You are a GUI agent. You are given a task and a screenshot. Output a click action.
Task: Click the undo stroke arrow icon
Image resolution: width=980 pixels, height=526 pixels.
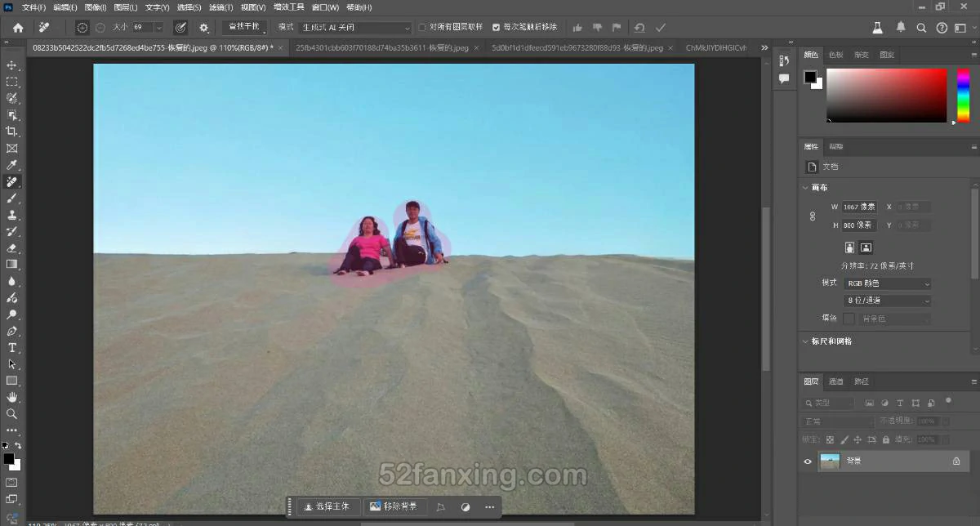pos(639,28)
